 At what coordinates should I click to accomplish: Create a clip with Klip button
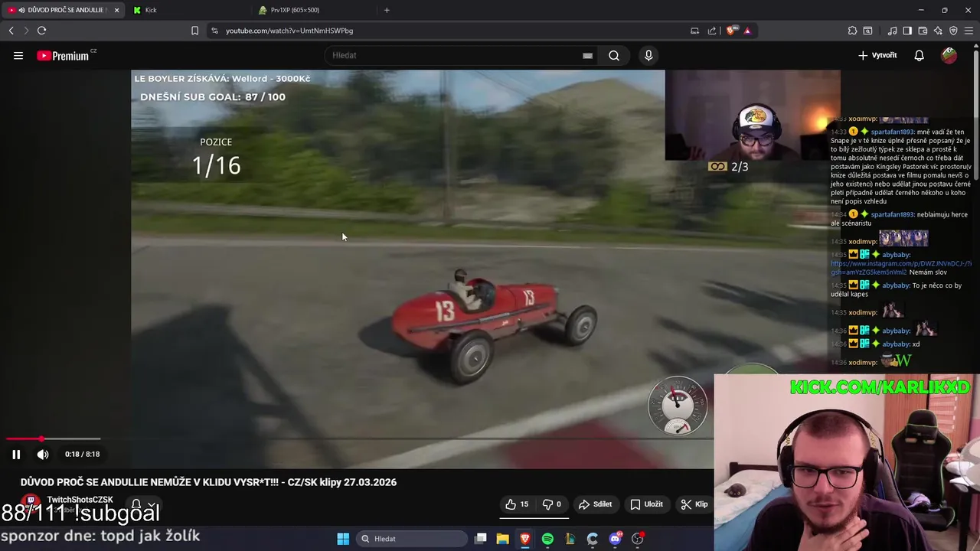(694, 504)
